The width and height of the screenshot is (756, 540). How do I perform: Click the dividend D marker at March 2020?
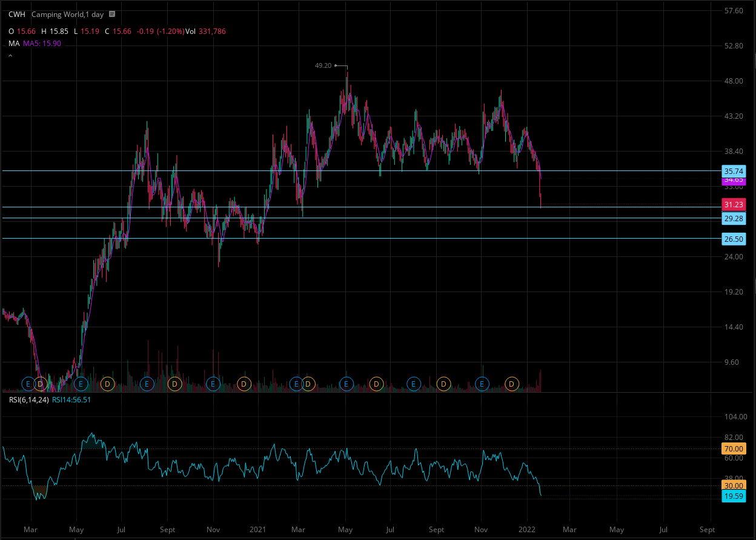[40, 384]
